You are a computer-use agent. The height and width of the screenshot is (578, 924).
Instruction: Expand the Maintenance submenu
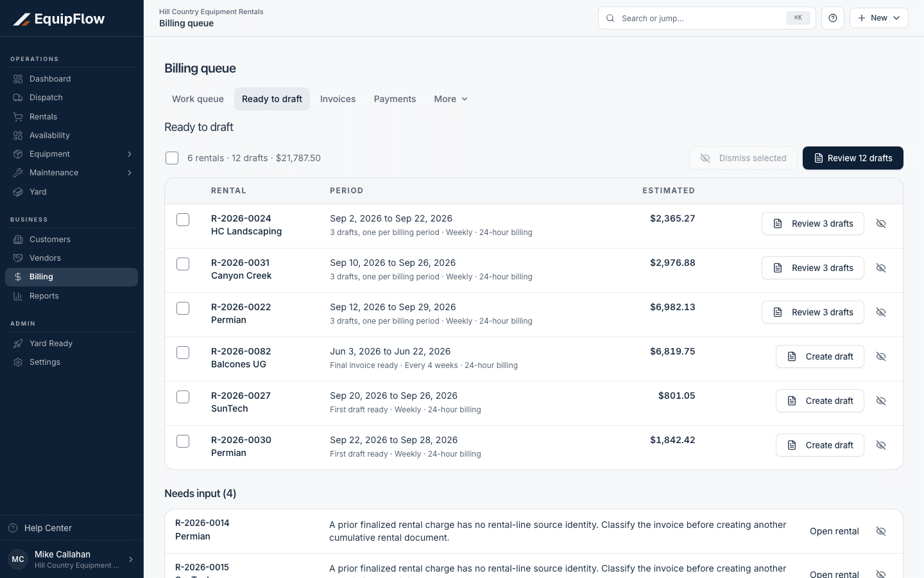[x=71, y=173]
